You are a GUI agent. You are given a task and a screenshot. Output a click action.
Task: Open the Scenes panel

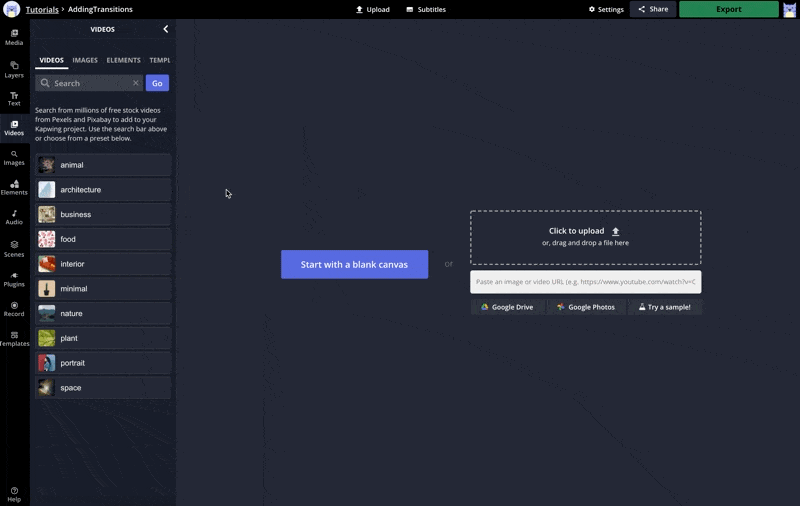click(14, 248)
